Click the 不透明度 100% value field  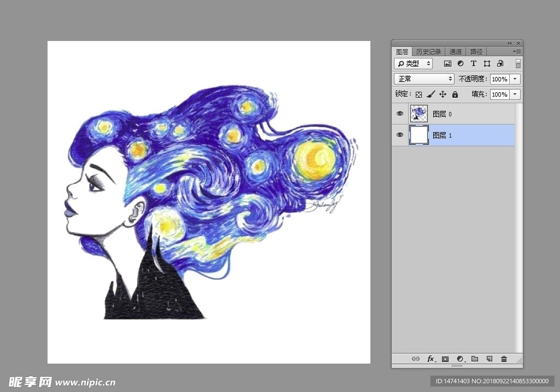500,79
